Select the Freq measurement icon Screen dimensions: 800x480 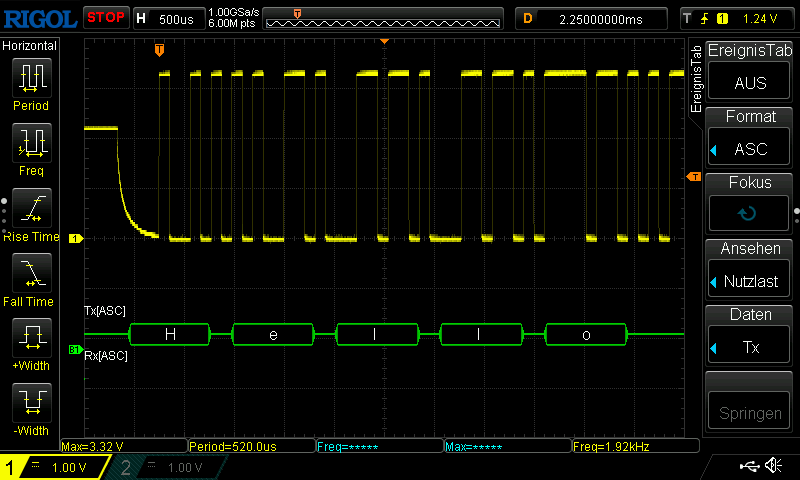pos(32,143)
